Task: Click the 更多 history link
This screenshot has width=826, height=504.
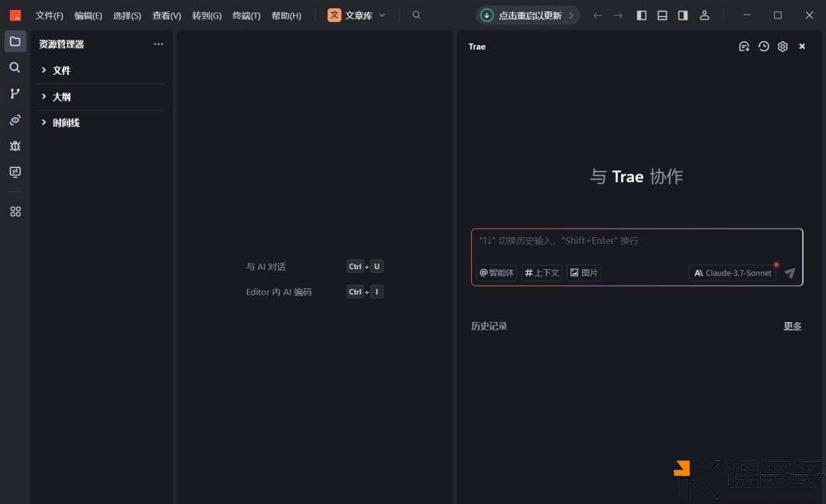Action: (x=792, y=326)
